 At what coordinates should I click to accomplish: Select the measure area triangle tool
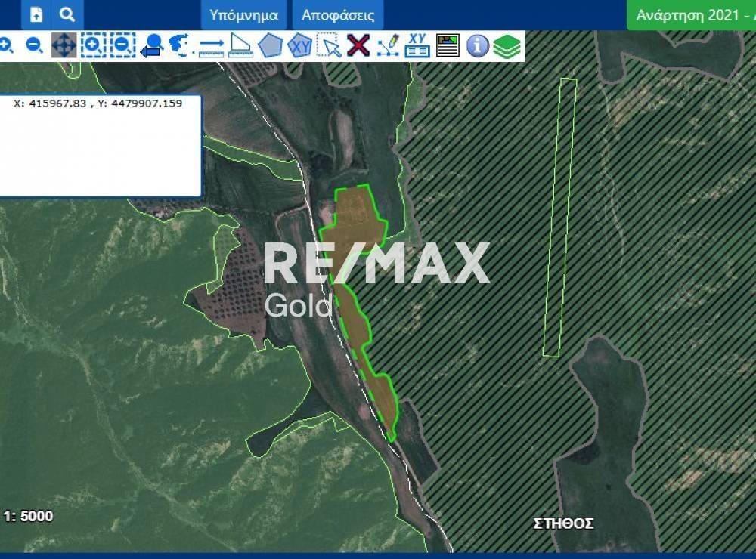(240, 45)
